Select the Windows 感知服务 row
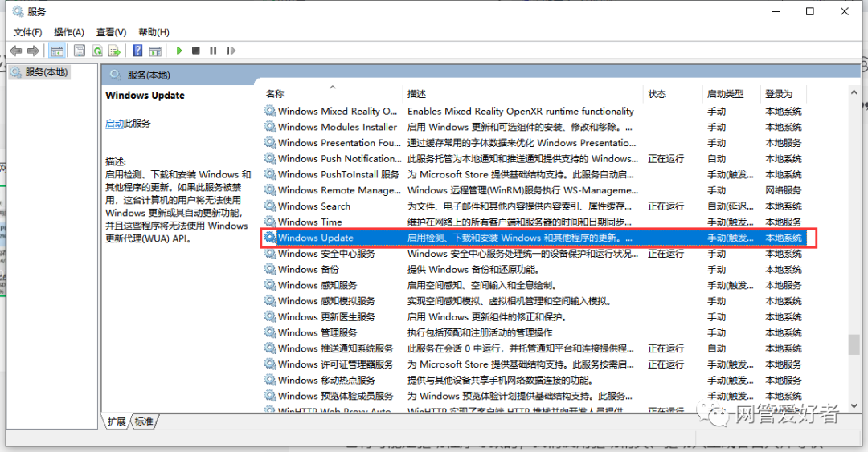868x452 pixels. [534, 286]
